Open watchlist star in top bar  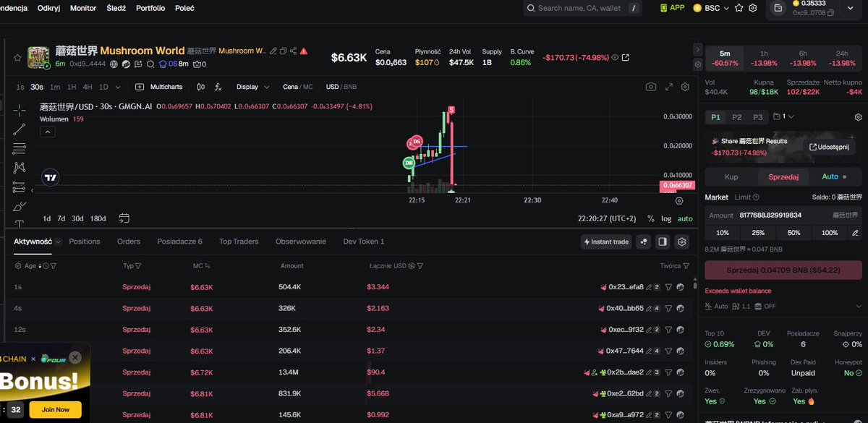[739, 8]
